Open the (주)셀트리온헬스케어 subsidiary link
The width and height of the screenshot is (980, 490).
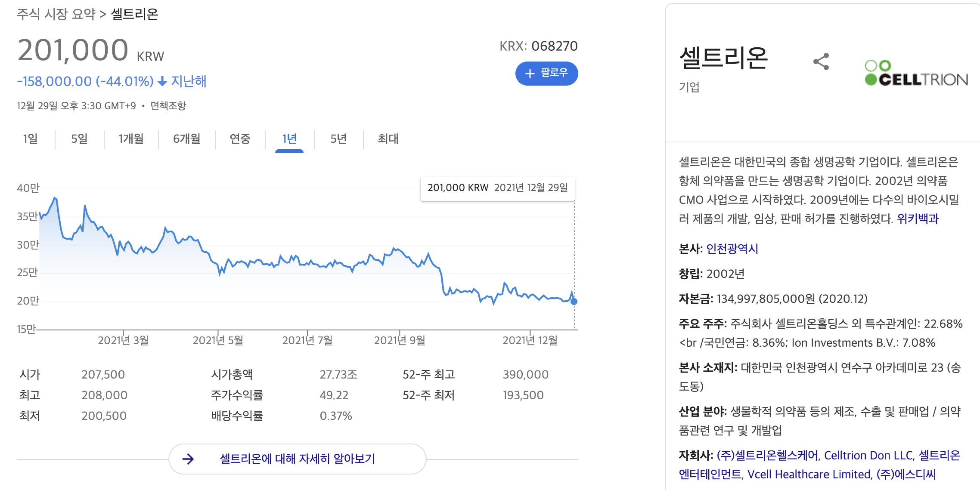[767, 455]
